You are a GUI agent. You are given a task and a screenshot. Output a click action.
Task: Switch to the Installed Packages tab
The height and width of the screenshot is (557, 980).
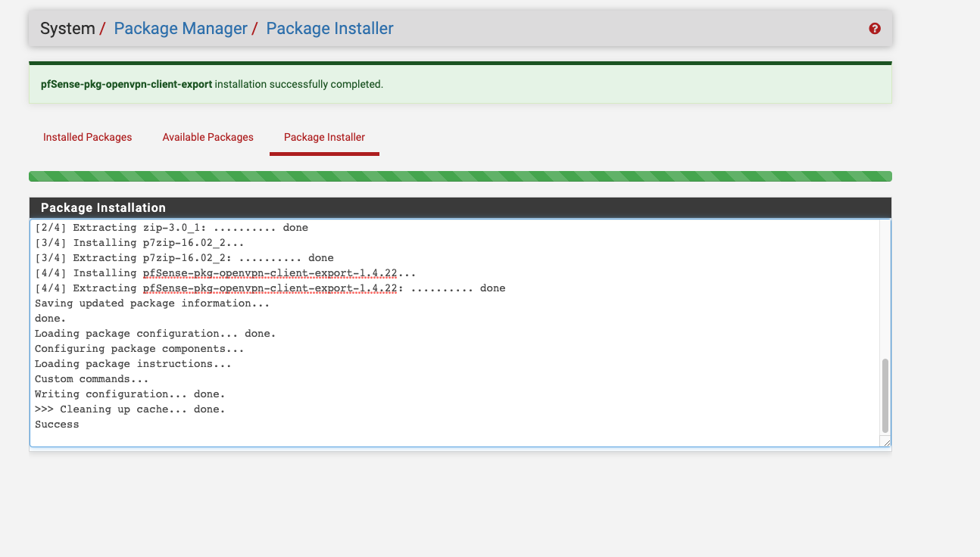[87, 137]
